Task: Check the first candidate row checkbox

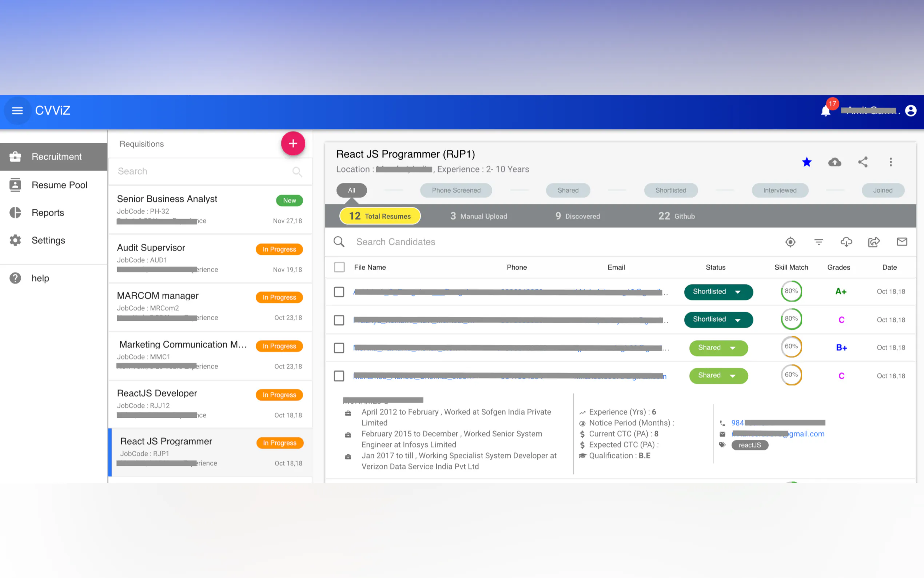Action: [339, 292]
